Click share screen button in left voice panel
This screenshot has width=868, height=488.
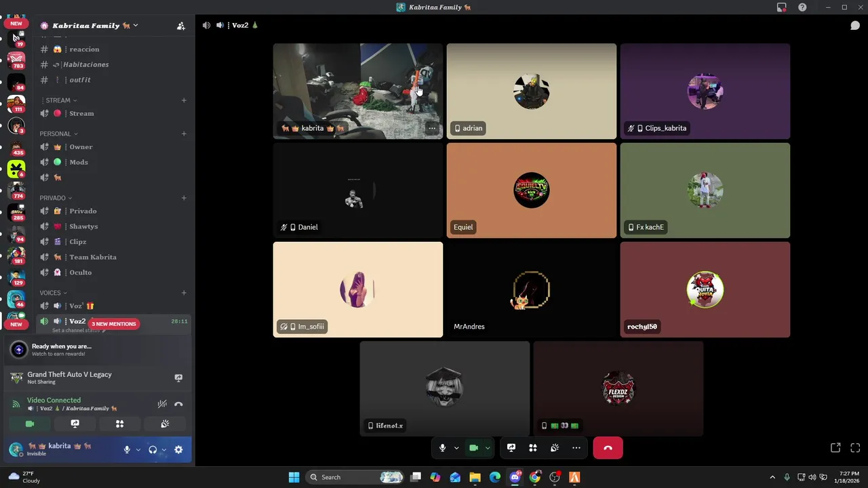(x=75, y=424)
